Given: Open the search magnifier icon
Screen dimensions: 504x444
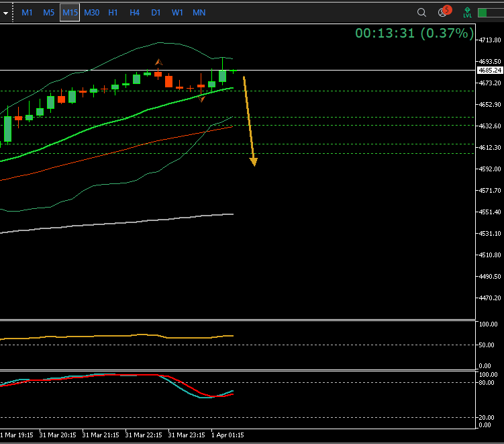Looking at the screenshot, I should (421, 12).
